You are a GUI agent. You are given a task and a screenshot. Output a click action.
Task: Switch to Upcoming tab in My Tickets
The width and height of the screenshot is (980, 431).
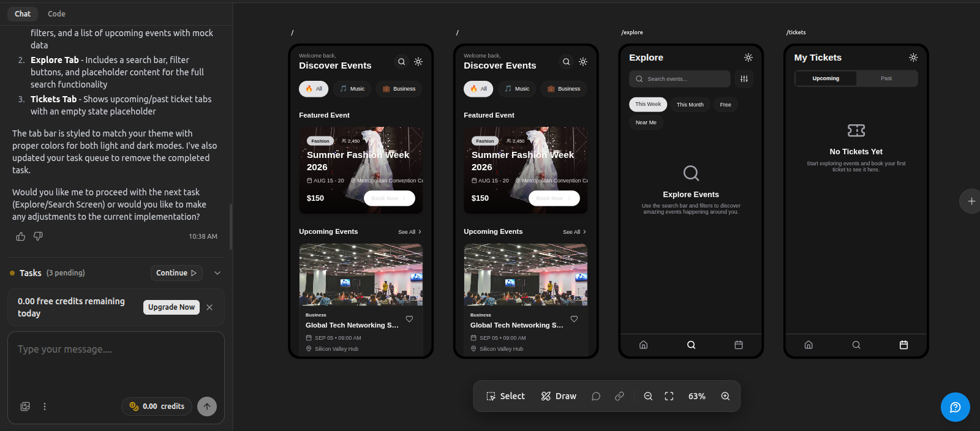click(x=826, y=78)
